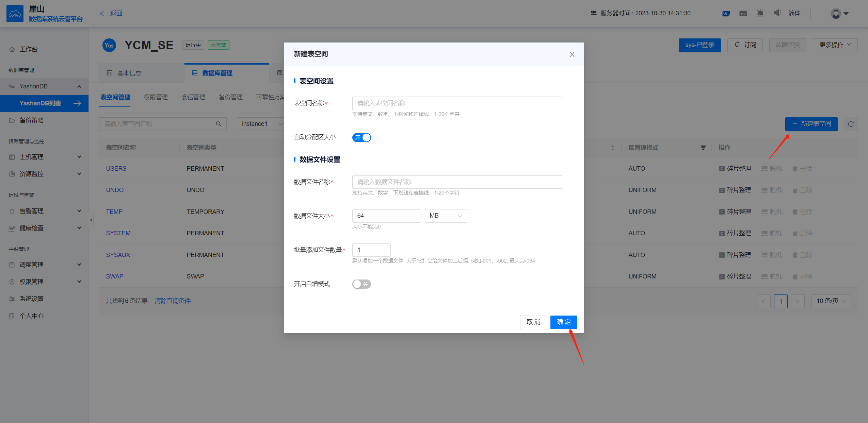
Task: Open the 更多操作 dropdown menu
Action: 835,45
